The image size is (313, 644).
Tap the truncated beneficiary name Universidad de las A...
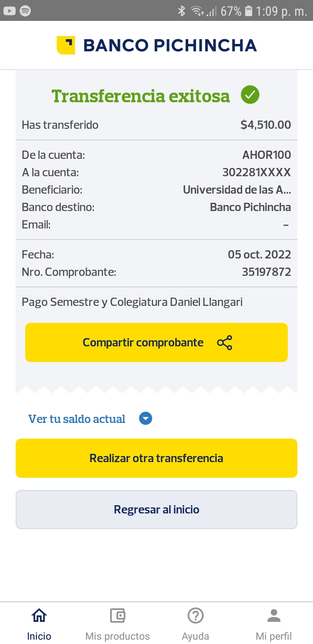[237, 190]
